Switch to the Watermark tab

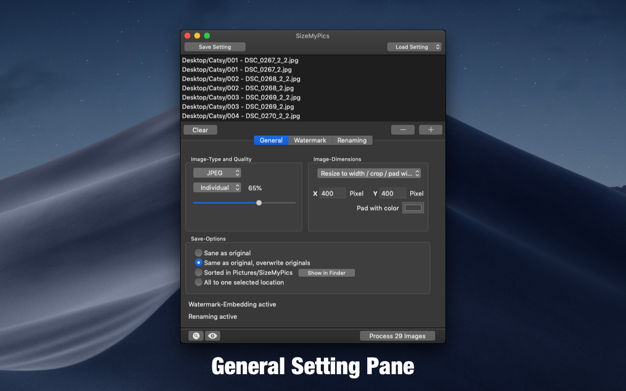click(310, 140)
